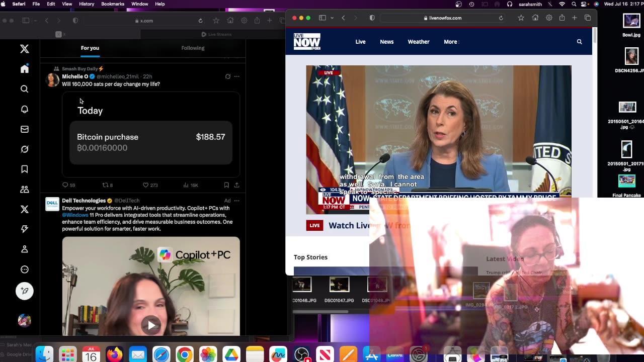644x362 pixels.
Task: Open Dell Technologies profile link
Action: 84,201
